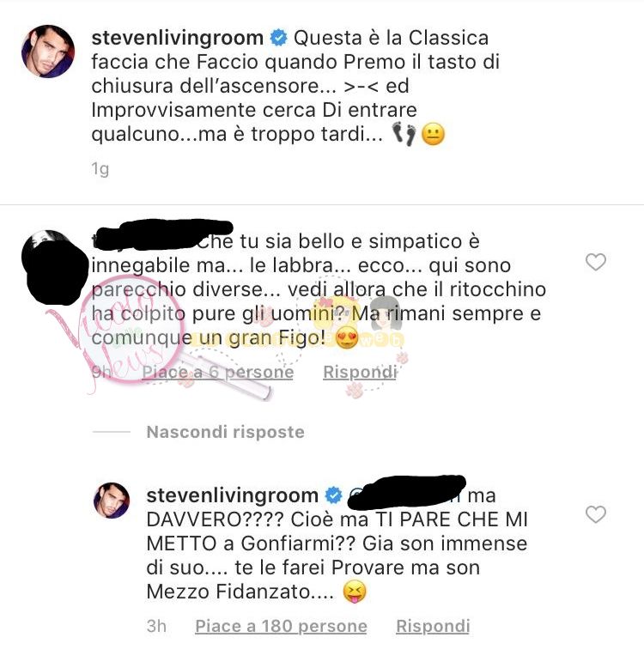Click the verified badge next to caption username
Screen dimensions: 644x662
point(279,38)
